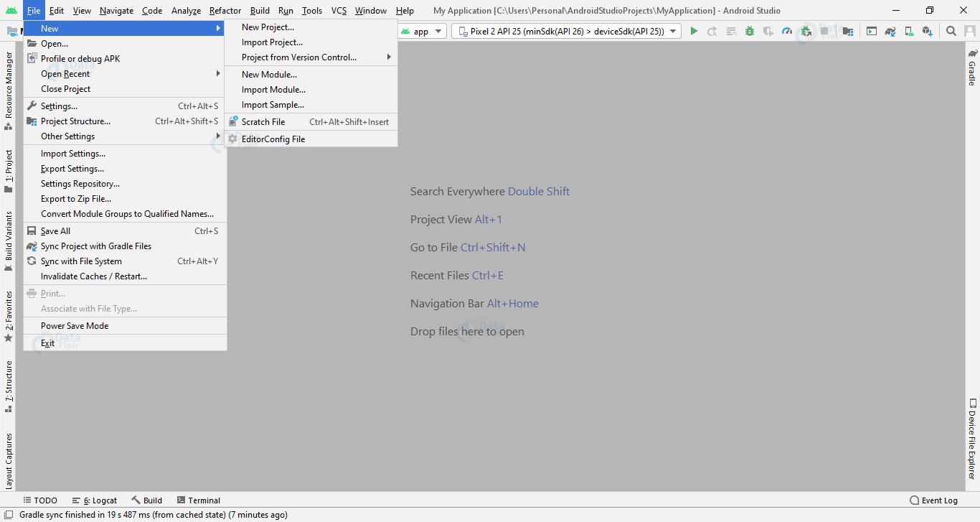Click Open... in File menu
The width and height of the screenshot is (980, 522).
click(x=125, y=44)
